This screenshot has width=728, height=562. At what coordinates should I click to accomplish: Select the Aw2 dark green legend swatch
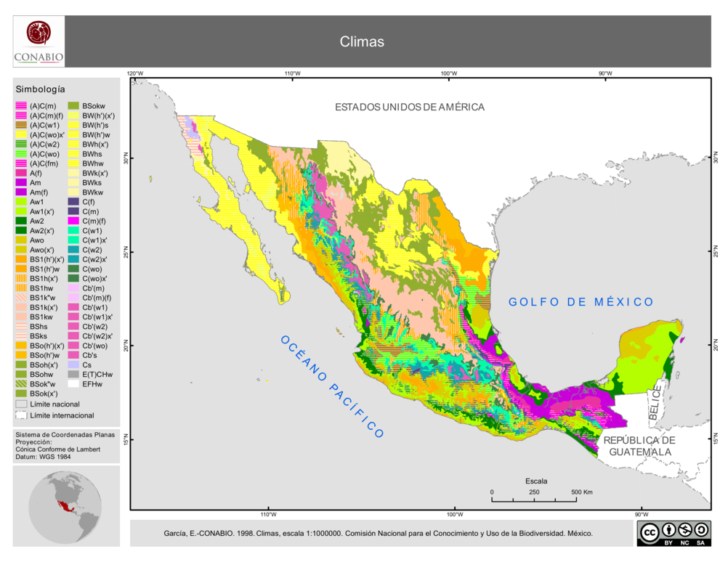coord(21,221)
